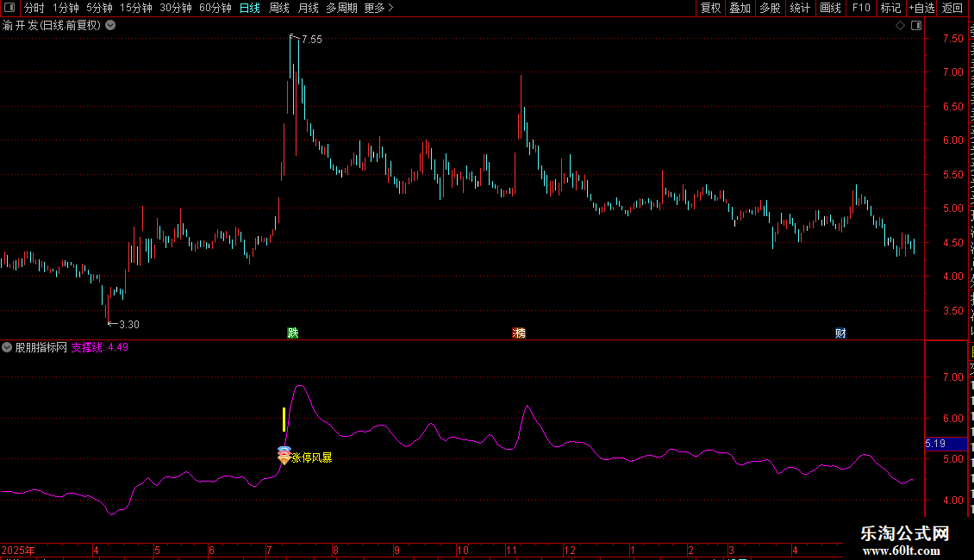
Task: Click the green 跌 event marker
Action: click(293, 333)
